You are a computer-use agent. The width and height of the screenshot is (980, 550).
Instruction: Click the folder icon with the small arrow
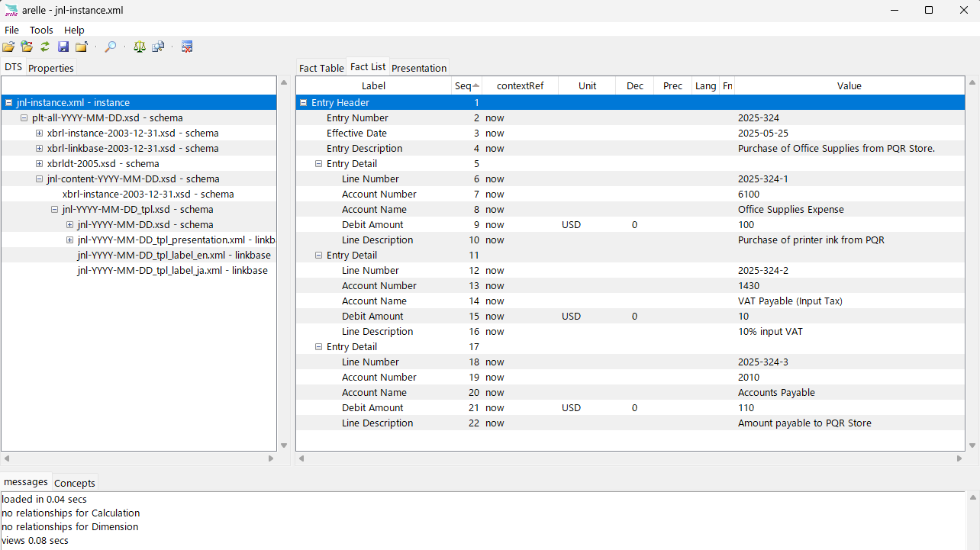pyautogui.click(x=82, y=47)
